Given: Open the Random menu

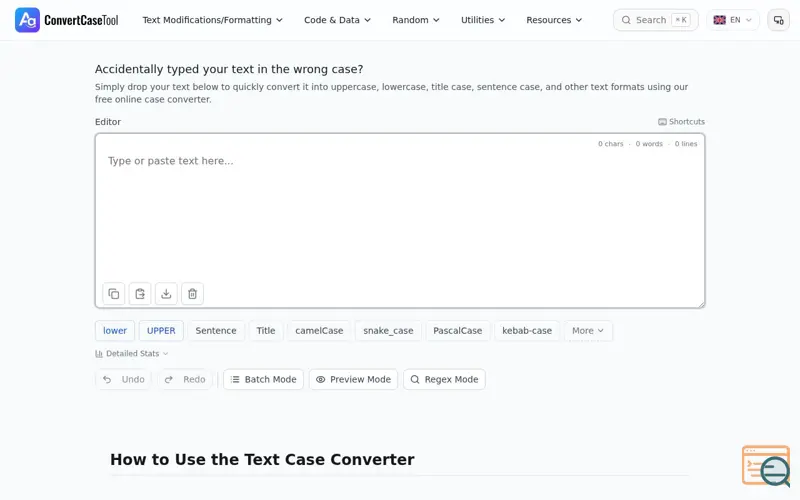Looking at the screenshot, I should pos(415,20).
